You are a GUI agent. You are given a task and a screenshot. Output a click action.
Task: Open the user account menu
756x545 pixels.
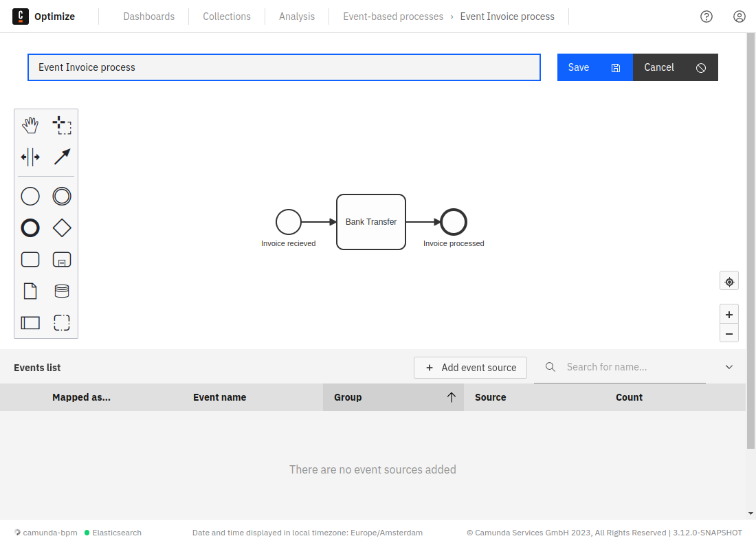(740, 16)
